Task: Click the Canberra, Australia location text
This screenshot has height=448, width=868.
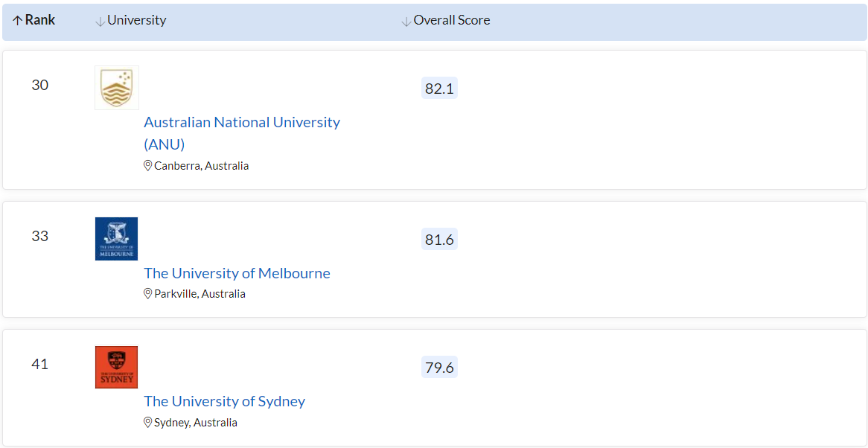Action: 202,165
